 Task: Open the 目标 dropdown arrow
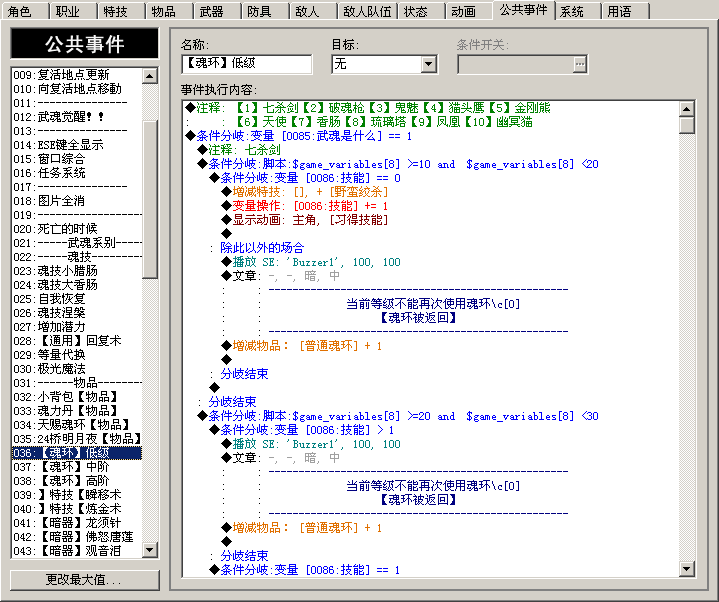pos(429,64)
